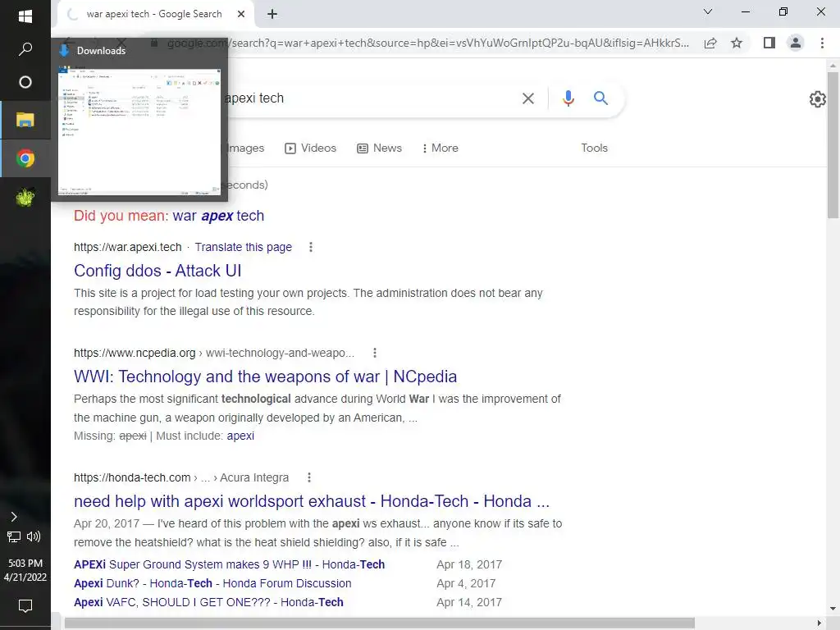Open a new Chrome tab

coord(272,14)
